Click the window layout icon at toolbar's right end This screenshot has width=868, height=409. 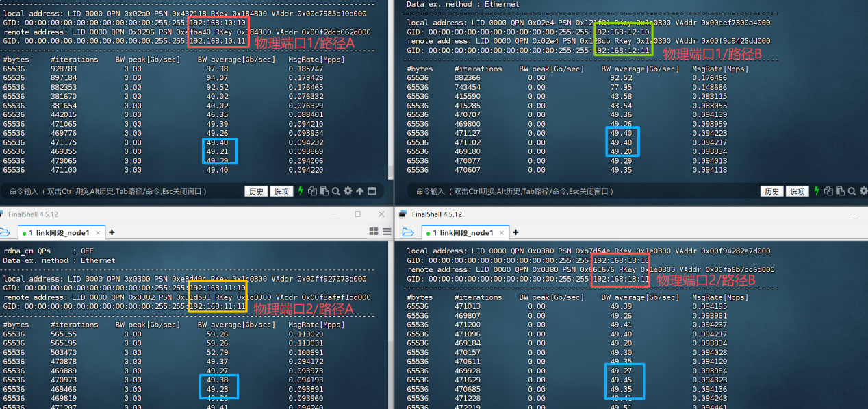[x=372, y=191]
